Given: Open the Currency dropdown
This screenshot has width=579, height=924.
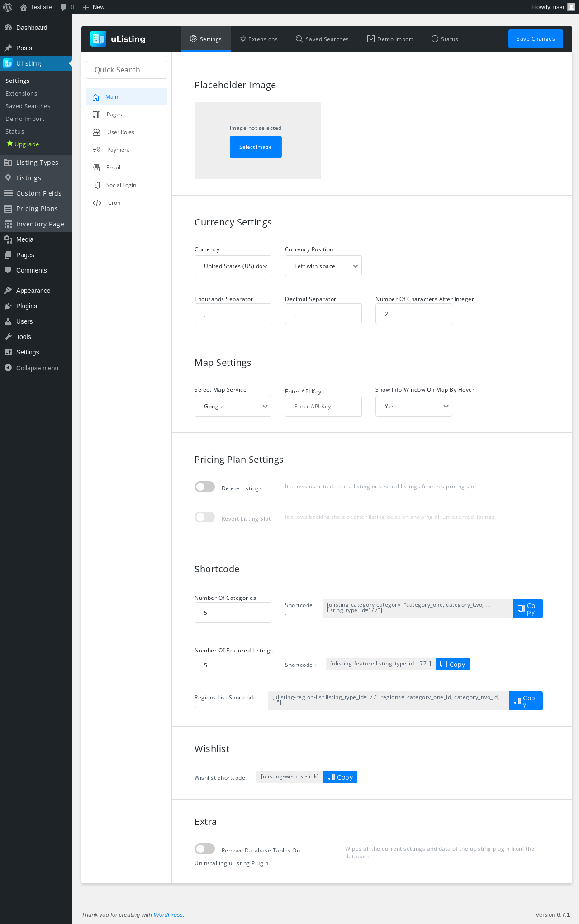Looking at the screenshot, I should pyautogui.click(x=233, y=266).
